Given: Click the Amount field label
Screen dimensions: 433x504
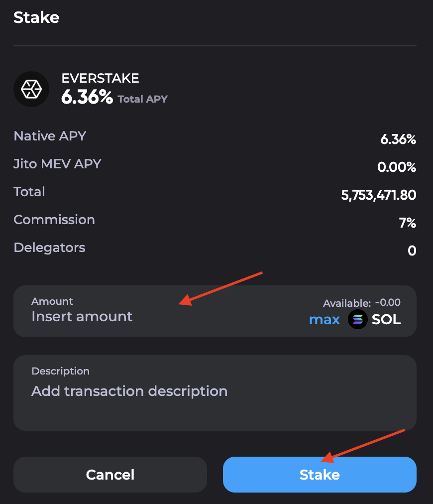Looking at the screenshot, I should (x=52, y=301).
